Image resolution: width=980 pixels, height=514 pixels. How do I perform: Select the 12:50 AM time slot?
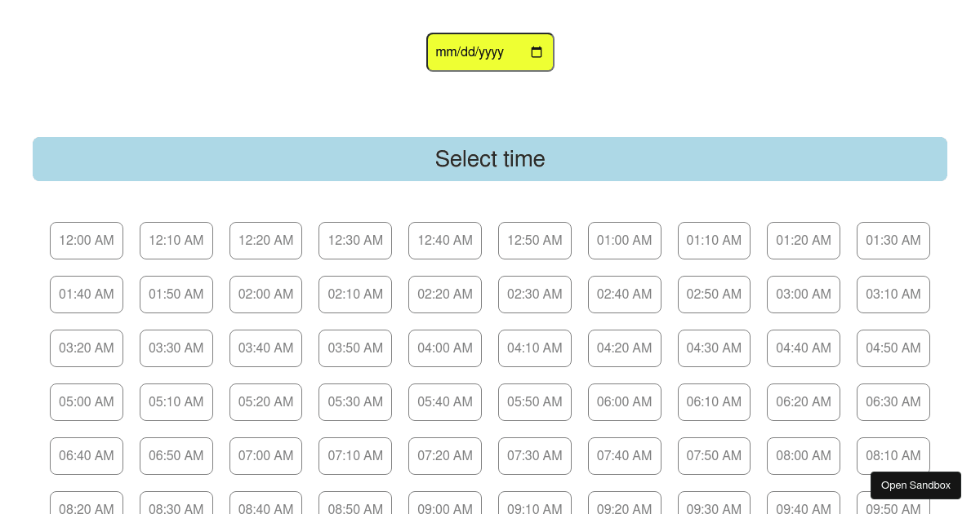click(x=535, y=241)
